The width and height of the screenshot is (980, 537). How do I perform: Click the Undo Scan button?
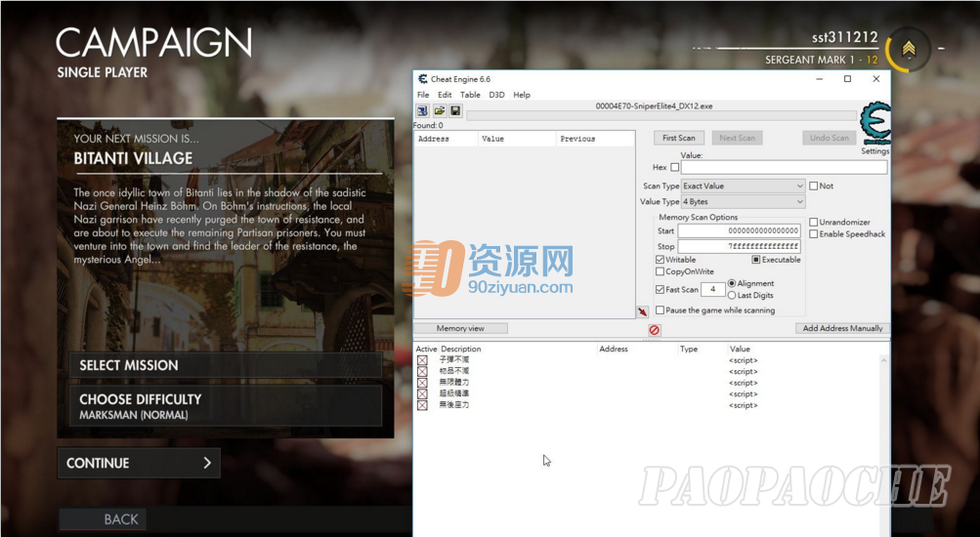click(x=830, y=138)
